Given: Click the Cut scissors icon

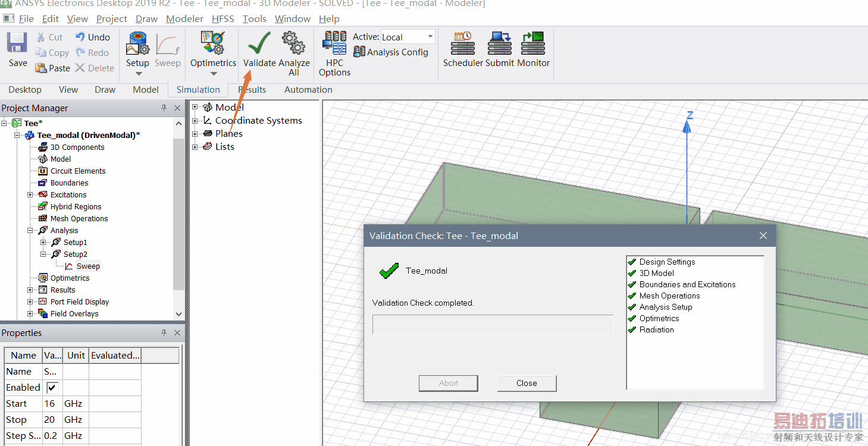Looking at the screenshot, I should click(x=40, y=37).
